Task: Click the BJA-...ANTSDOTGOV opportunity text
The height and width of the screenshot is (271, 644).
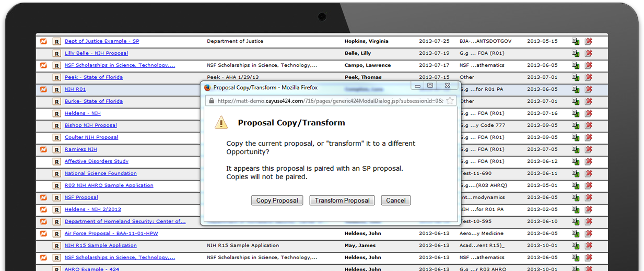Action: tap(486, 41)
